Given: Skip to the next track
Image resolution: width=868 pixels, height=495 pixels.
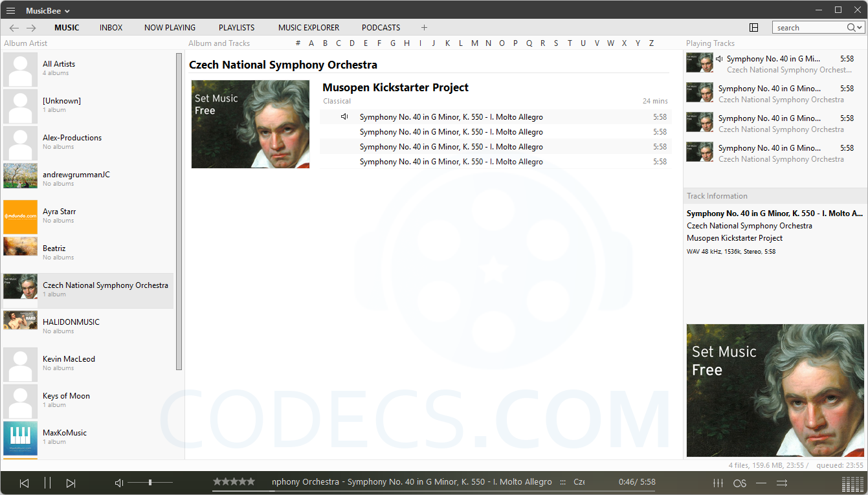Looking at the screenshot, I should pyautogui.click(x=71, y=483).
